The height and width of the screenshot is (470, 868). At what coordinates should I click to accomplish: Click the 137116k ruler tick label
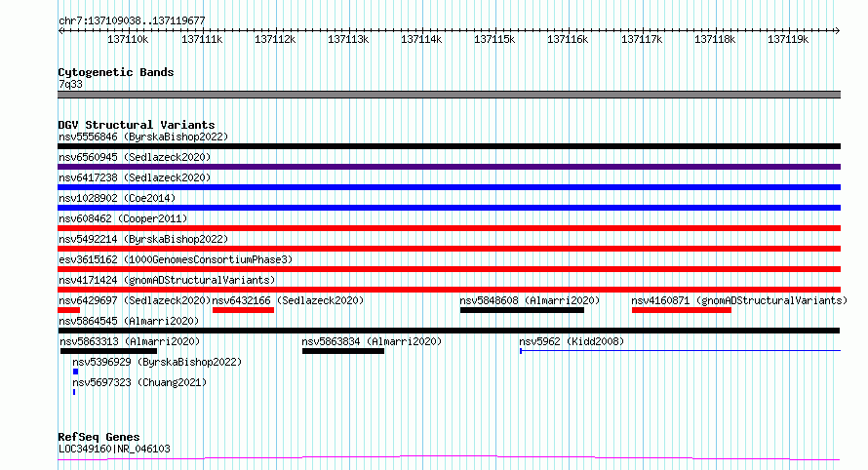click(568, 39)
